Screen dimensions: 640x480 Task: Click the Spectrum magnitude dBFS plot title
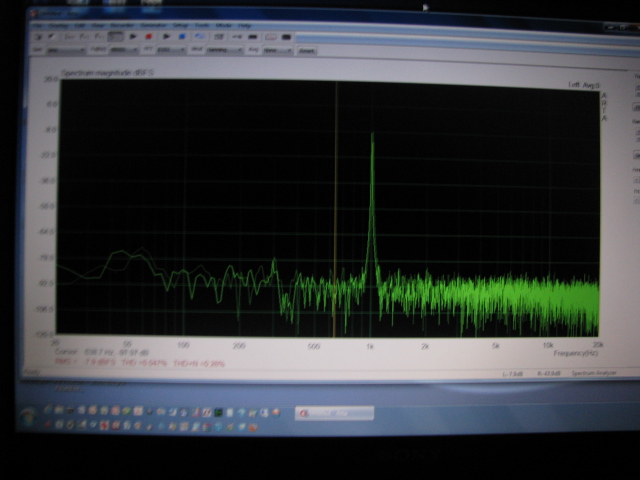pyautogui.click(x=107, y=73)
